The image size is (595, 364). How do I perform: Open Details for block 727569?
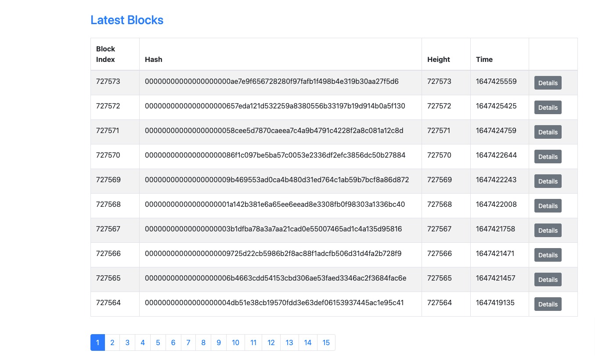point(548,181)
